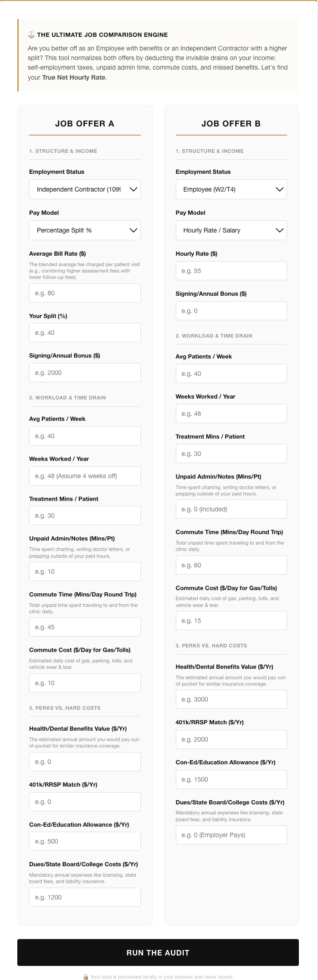Click the scales icon beside the title

[31, 35]
